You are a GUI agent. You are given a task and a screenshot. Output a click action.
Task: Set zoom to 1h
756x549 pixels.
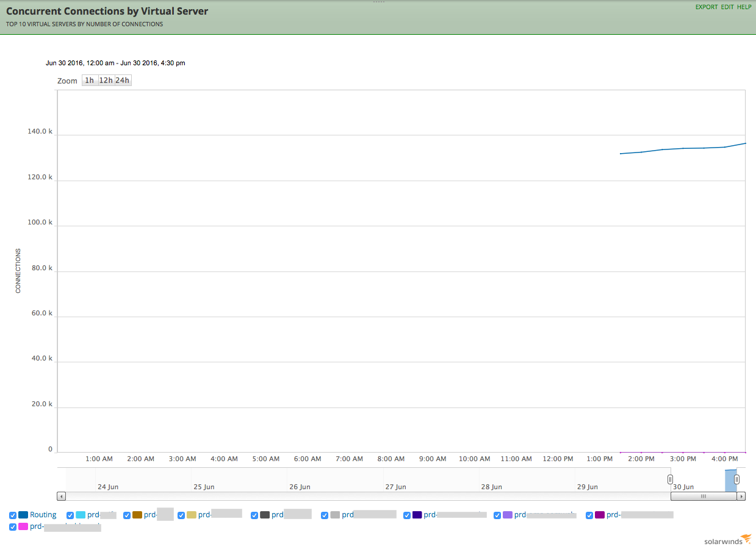point(90,81)
